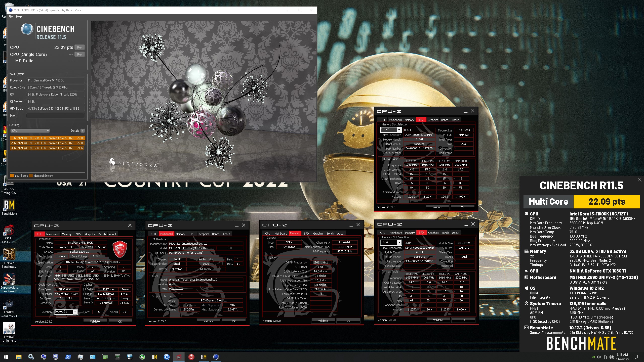
Task: Close the BenchMate result panel
Action: 640,179
